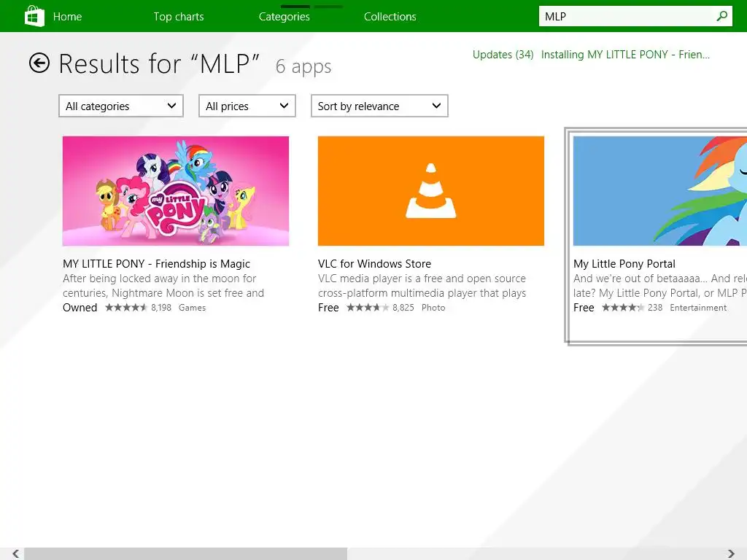Click the horizontal scrollbar thumb
Image resolution: width=747 pixels, height=560 pixels.
click(x=186, y=554)
